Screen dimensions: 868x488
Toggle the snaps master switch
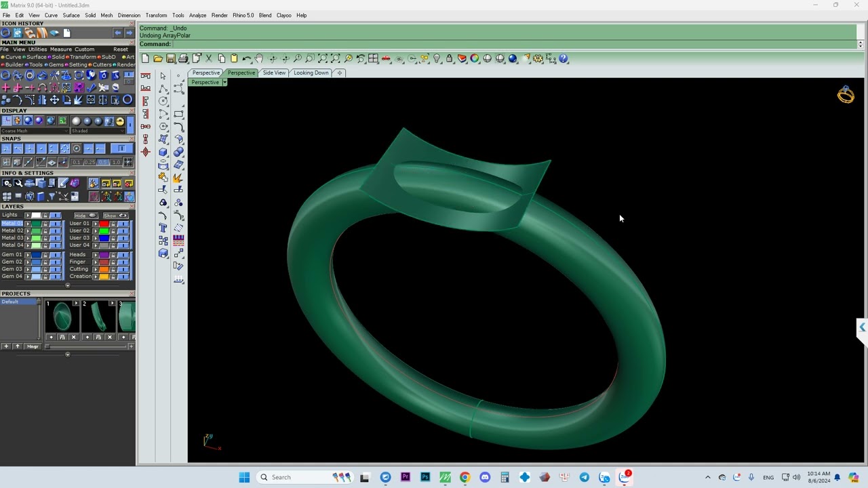[121, 148]
